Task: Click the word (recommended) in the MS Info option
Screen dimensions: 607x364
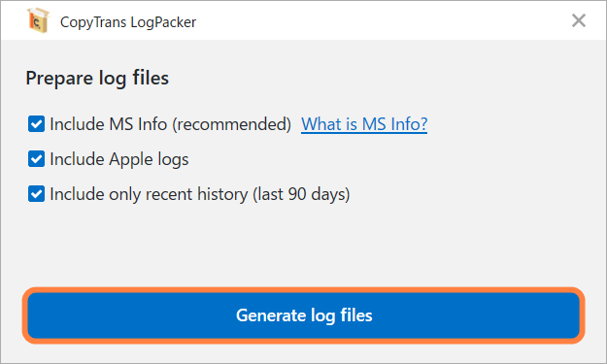Action: (232, 124)
